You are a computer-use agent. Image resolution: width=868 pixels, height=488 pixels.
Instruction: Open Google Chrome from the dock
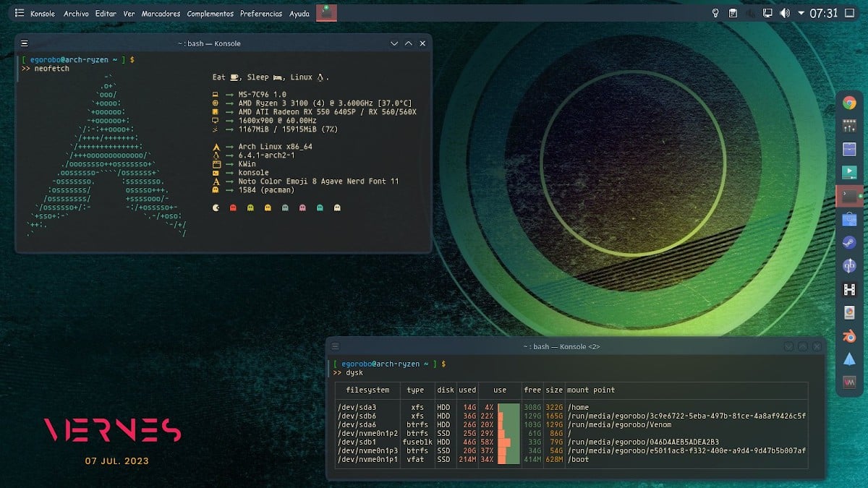(x=849, y=103)
